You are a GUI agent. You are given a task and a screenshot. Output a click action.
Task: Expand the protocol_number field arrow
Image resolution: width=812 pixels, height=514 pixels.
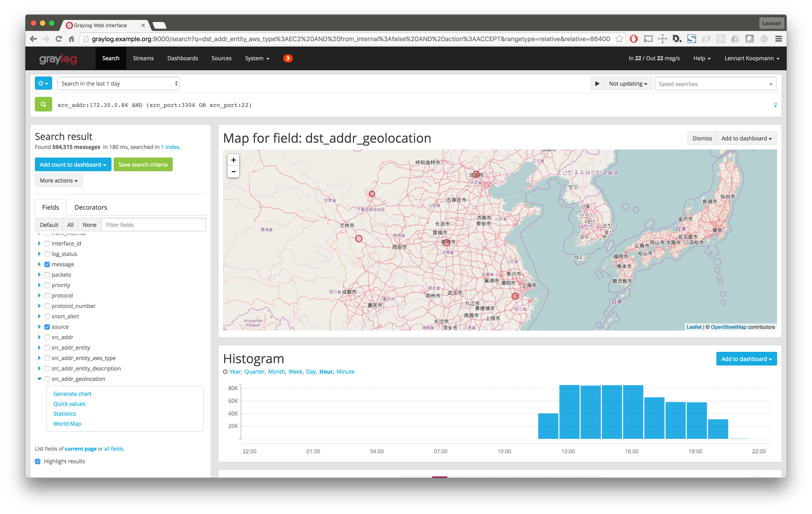click(39, 306)
